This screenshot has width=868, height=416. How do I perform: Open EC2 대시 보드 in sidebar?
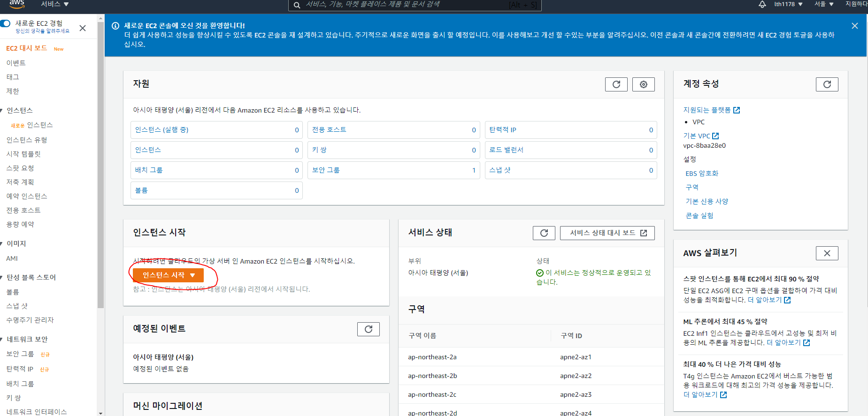[x=27, y=48]
